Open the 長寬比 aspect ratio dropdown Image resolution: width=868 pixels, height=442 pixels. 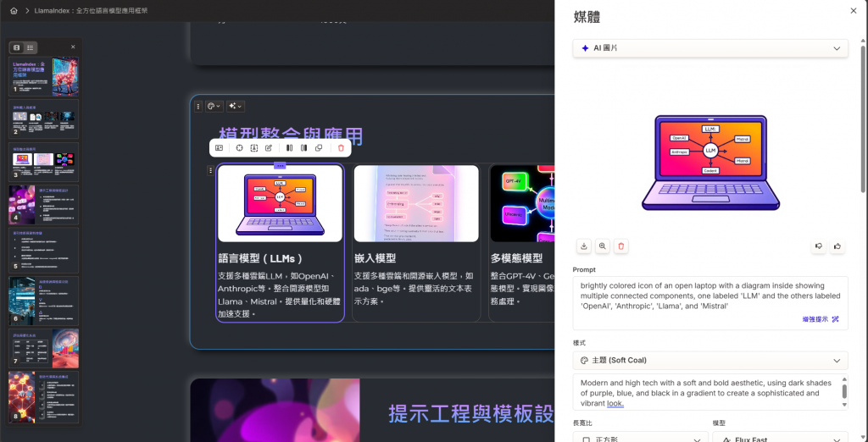[x=641, y=438]
